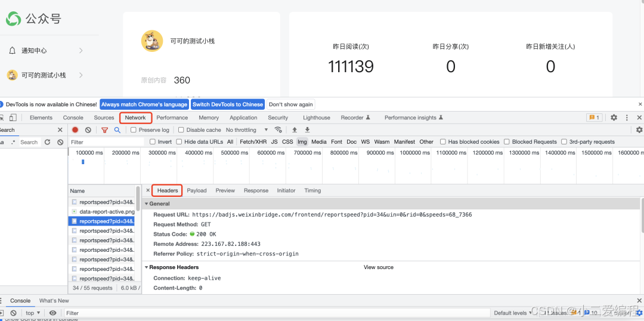Check 3rd-party requests checkbox
Viewport: 644px width, 321px height.
click(564, 142)
